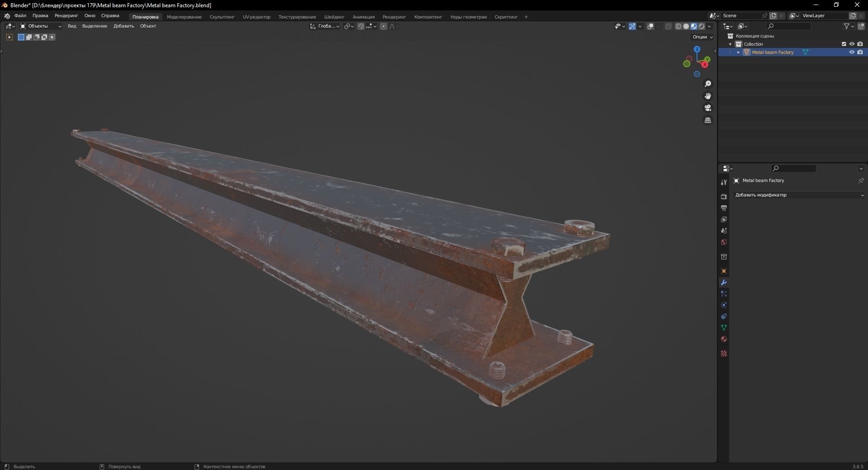Open the pivot point dropdown
This screenshot has width=868, height=470.
pos(349,26)
